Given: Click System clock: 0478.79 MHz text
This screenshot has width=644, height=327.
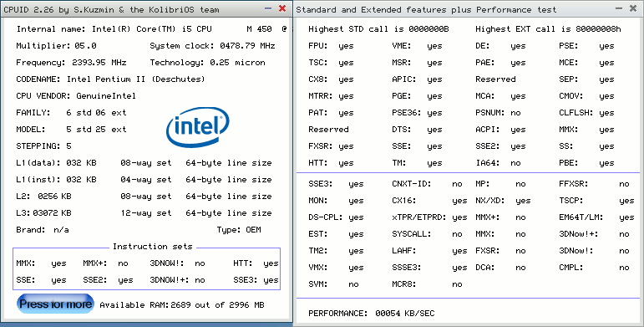Looking at the screenshot, I should (x=212, y=46).
